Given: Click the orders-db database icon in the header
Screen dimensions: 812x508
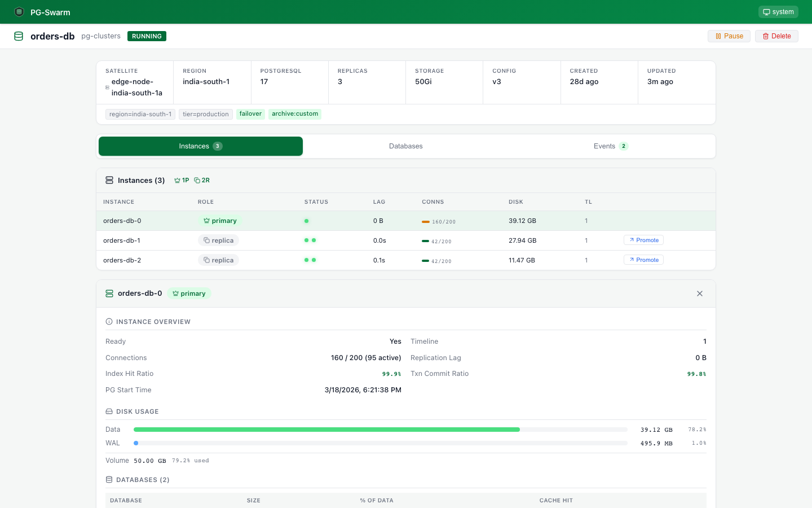Looking at the screenshot, I should (19, 36).
